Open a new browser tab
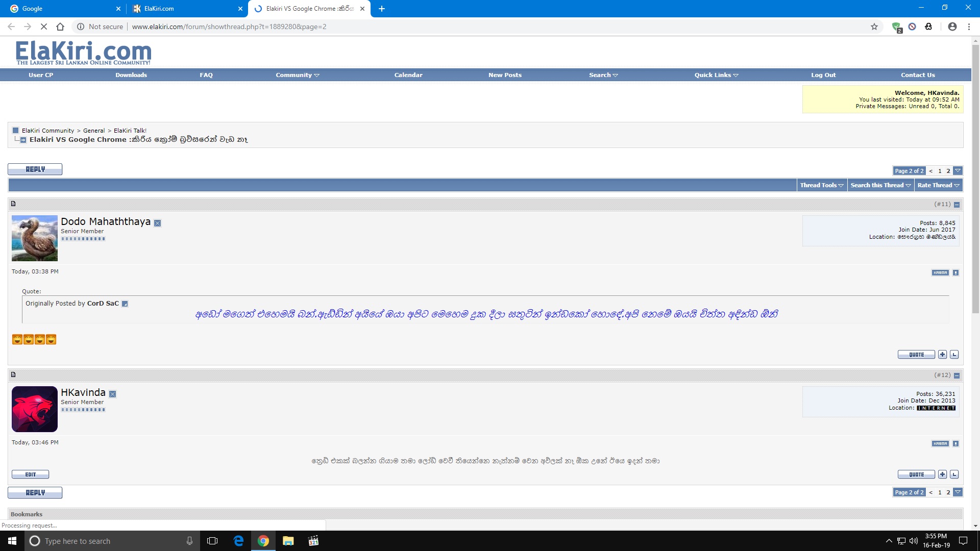 (x=382, y=9)
